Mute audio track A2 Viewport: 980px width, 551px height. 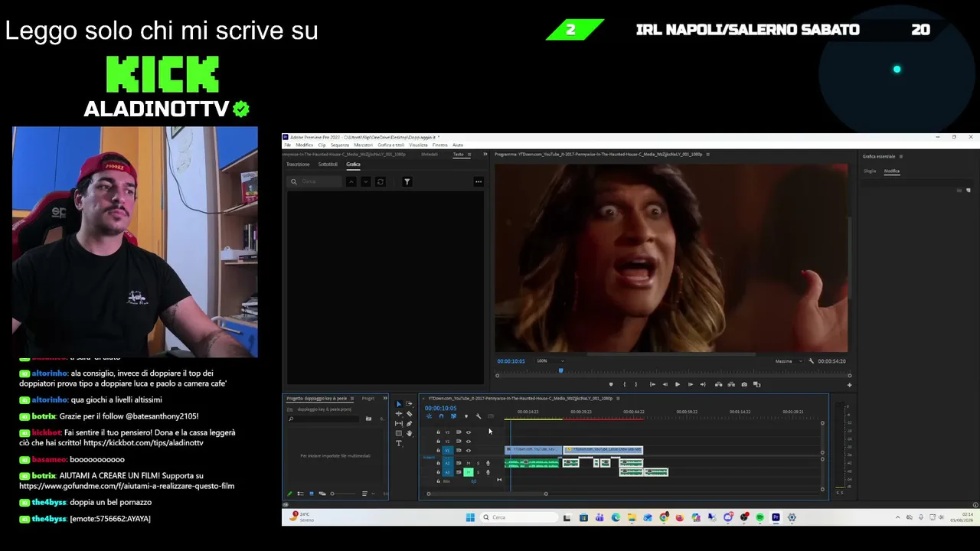coord(469,463)
